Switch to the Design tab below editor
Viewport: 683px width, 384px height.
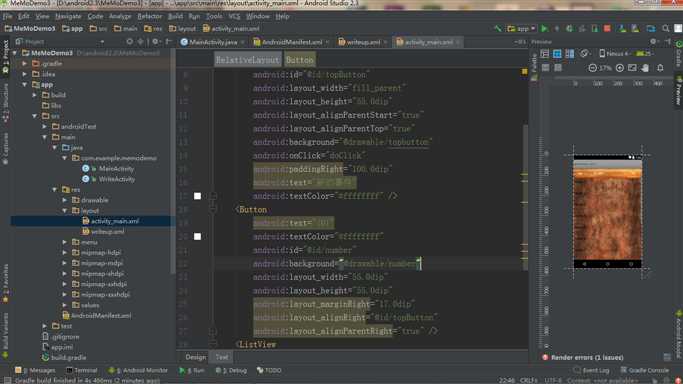coord(196,357)
